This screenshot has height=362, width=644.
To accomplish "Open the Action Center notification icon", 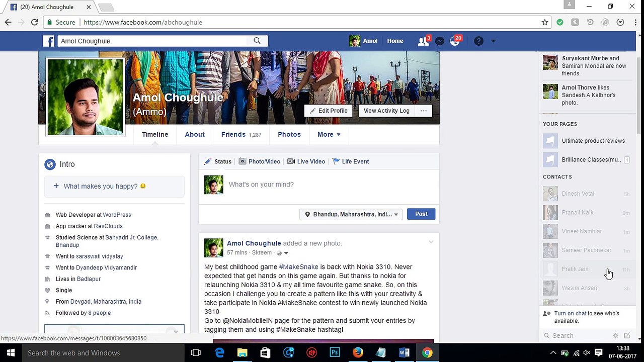I will click(x=599, y=353).
